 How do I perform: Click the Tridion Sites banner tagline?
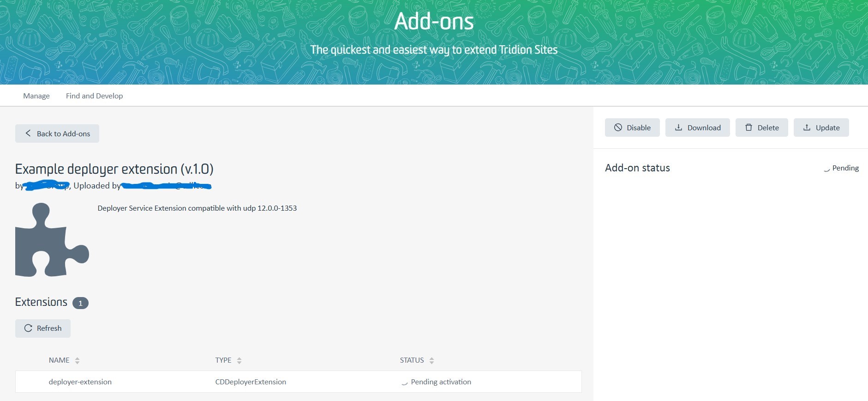[434, 50]
